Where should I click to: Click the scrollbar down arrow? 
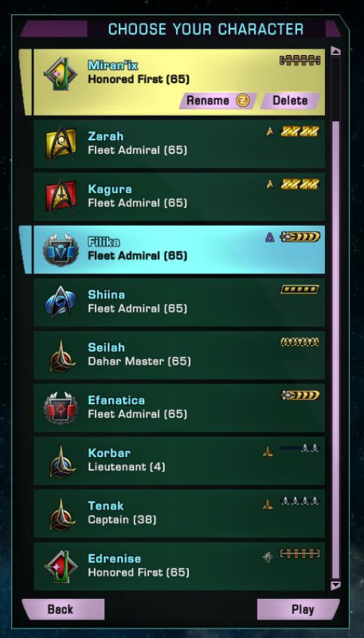(335, 585)
